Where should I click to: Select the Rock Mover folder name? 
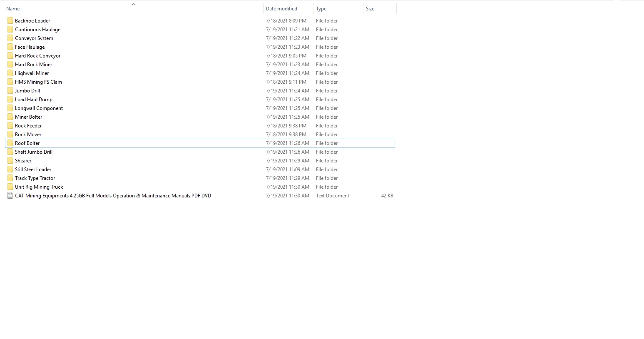(x=28, y=134)
